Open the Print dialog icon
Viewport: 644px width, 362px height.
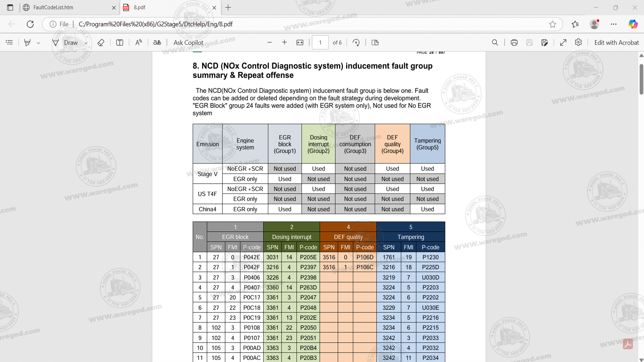(514, 43)
